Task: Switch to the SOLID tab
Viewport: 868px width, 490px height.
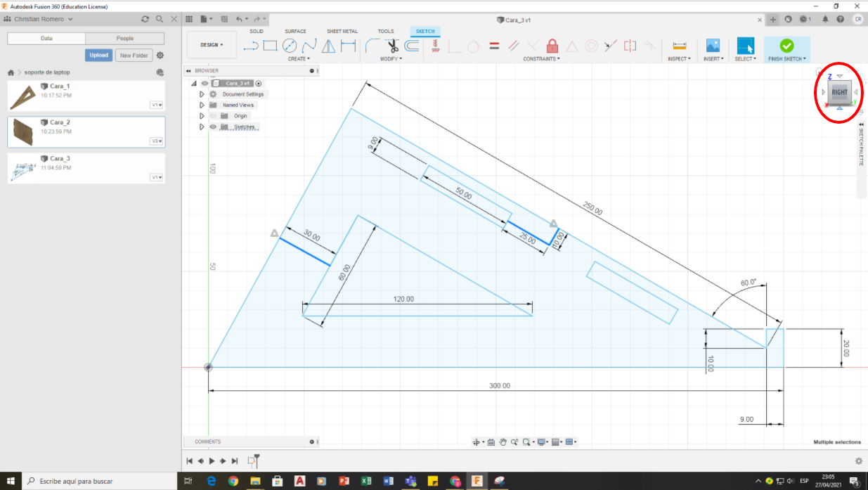Action: point(257,31)
